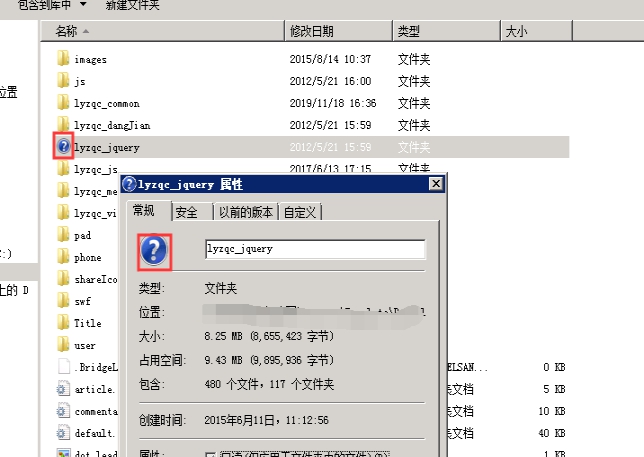644x457 pixels.
Task: Click the lyzqc_dangJian folder icon
Action: click(63, 125)
